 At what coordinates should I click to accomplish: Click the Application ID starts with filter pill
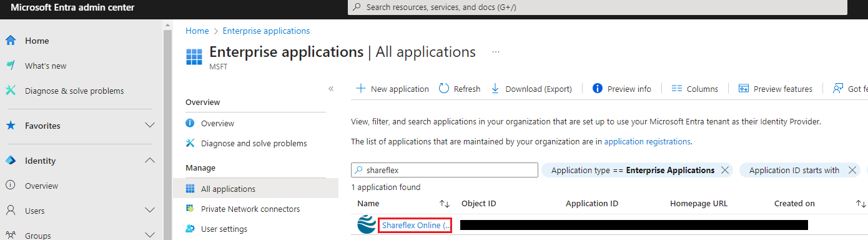[x=800, y=170]
